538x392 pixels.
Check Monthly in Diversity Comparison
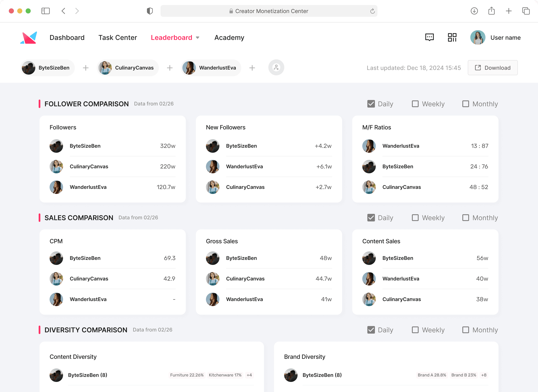466,330
